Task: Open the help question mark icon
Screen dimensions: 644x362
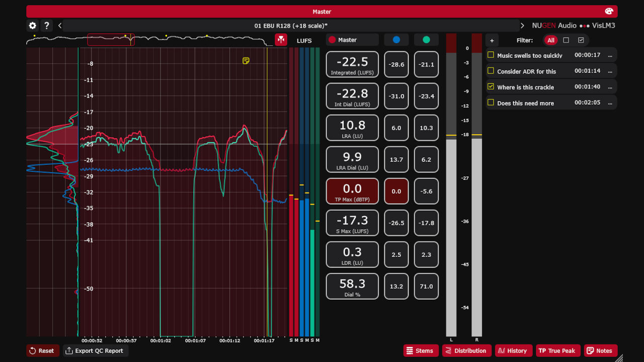Action: [46, 26]
